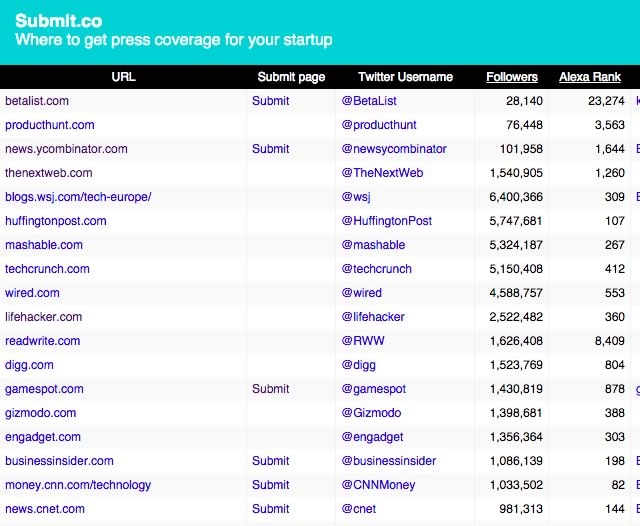Sort table by Alexa Rank header
The width and height of the screenshot is (640, 526).
(x=590, y=77)
